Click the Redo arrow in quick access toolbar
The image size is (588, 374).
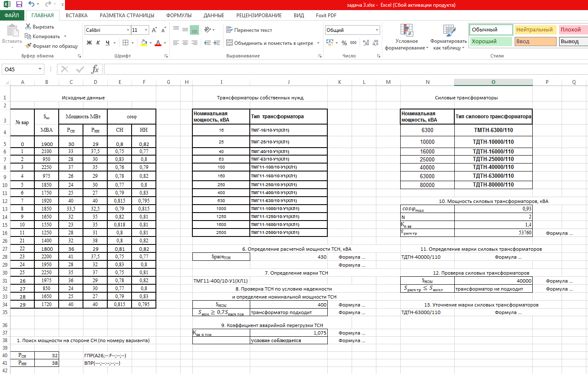(48, 4)
